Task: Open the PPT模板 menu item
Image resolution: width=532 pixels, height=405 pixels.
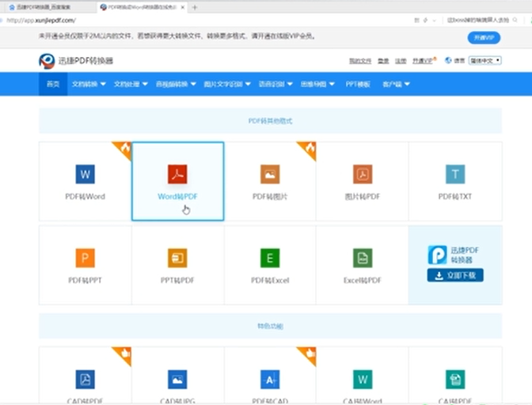Action: pos(358,84)
